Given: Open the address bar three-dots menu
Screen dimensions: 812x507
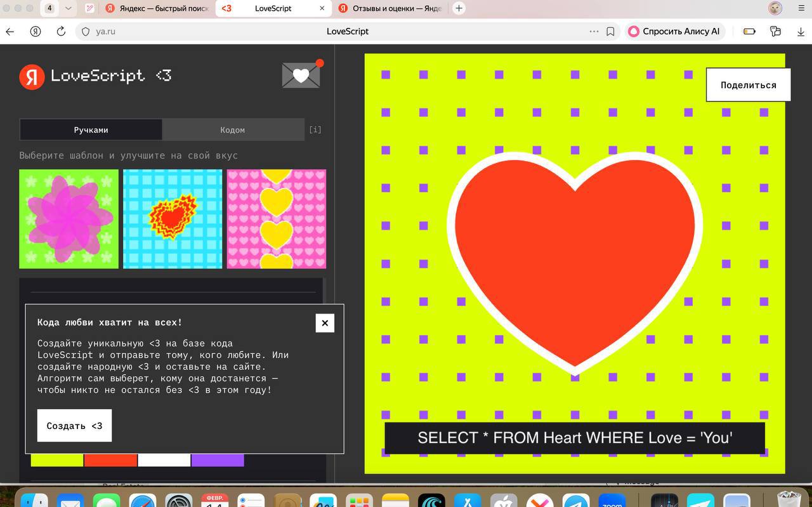Looking at the screenshot, I should (594, 31).
